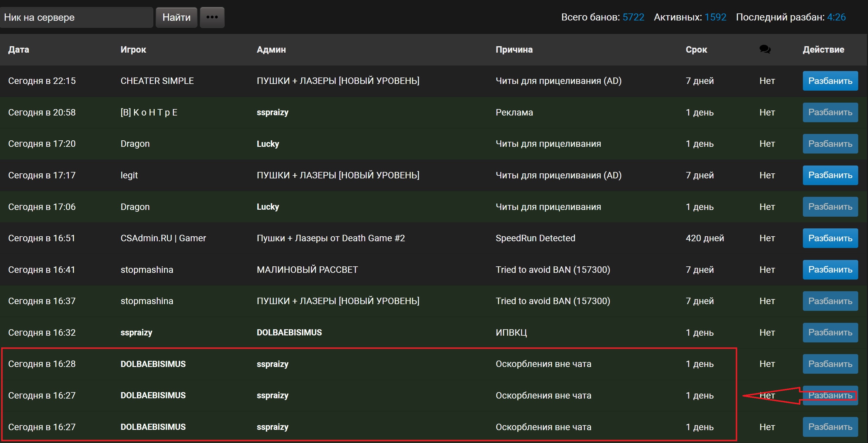Click the Срок column header
Viewport: 868px width, 443px height.
[x=696, y=49]
